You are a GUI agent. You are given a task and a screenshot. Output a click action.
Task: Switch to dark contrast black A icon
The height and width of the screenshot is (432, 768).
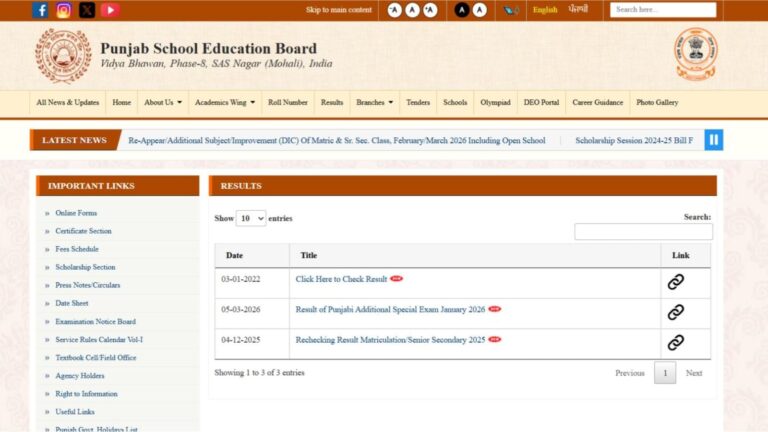click(x=461, y=10)
